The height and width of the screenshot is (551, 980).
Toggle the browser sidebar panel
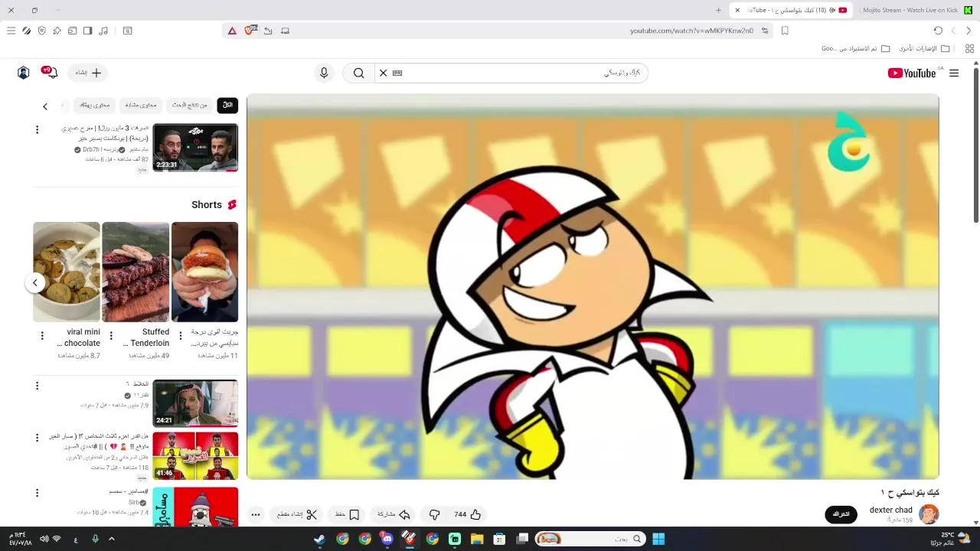87,31
